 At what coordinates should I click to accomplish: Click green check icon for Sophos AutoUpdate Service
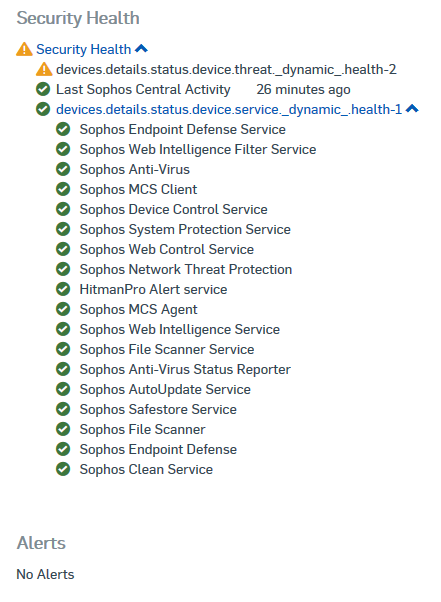coord(63,389)
